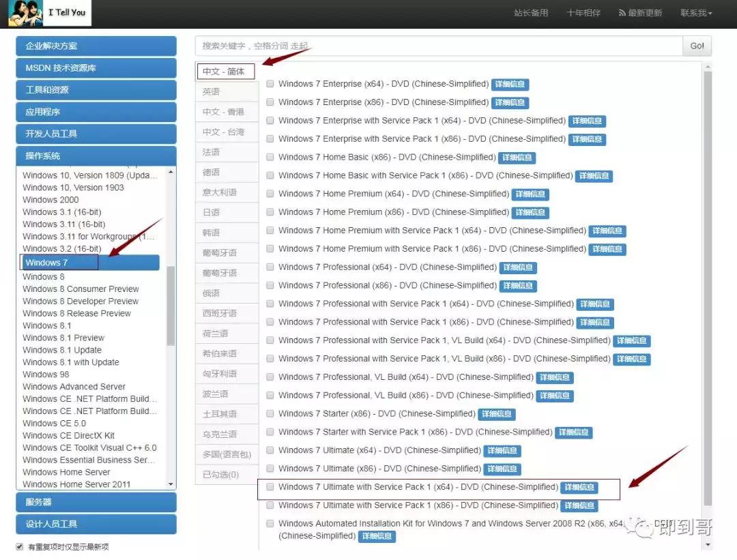Viewport: 737px width, 560px height.
Task: Click the OS list scroll-up arrow
Action: click(x=171, y=172)
